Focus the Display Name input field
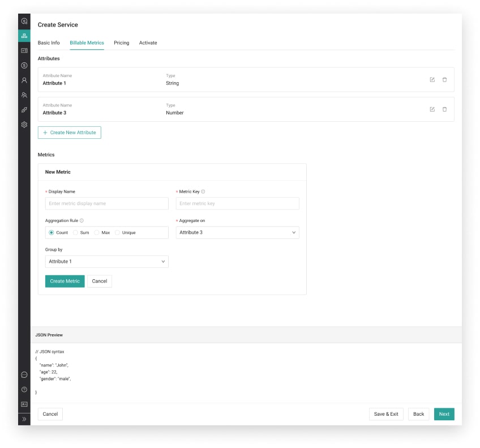Image resolution: width=480 pixels, height=448 pixels. (106, 203)
